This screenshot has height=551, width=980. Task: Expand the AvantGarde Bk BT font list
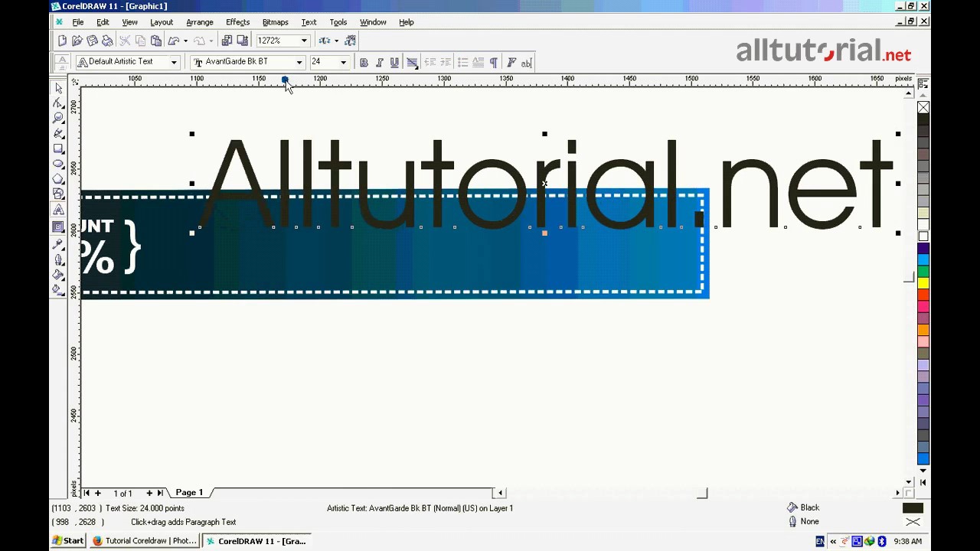coord(299,62)
